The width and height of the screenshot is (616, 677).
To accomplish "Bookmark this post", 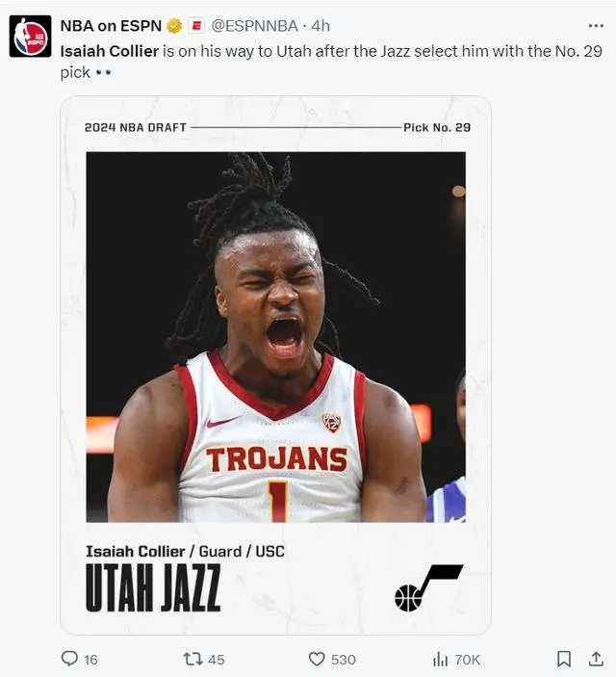I will pos(564,659).
